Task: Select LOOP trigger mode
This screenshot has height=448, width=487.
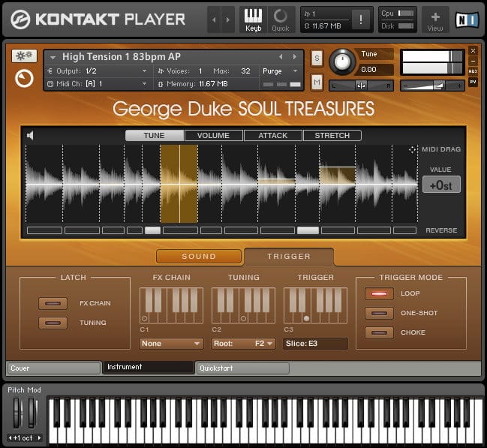Action: [379, 293]
